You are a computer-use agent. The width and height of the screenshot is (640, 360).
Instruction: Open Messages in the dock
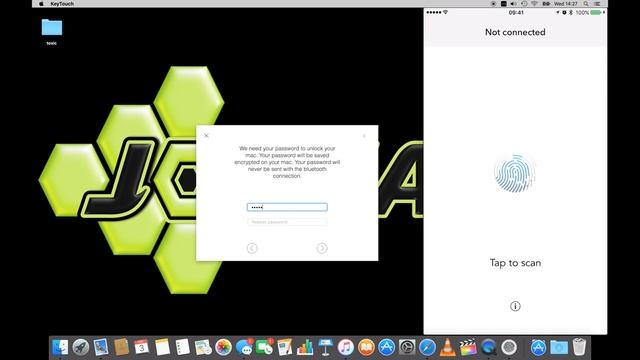[244, 347]
